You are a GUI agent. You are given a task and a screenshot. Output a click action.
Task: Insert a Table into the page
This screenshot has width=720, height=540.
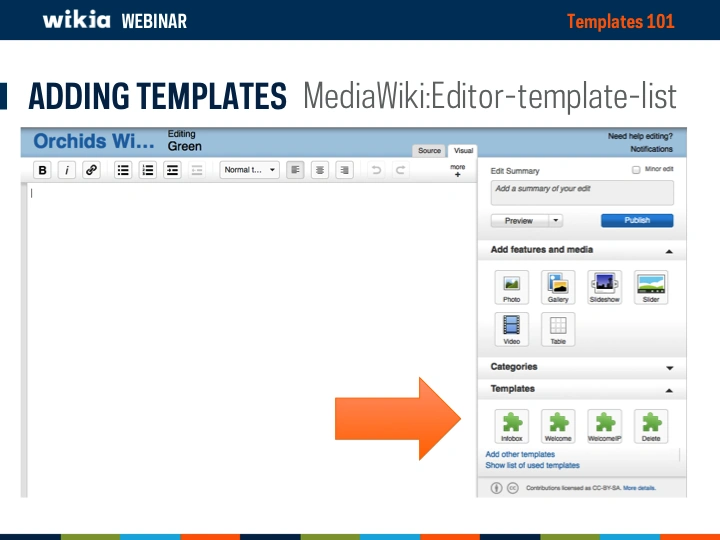pyautogui.click(x=558, y=328)
